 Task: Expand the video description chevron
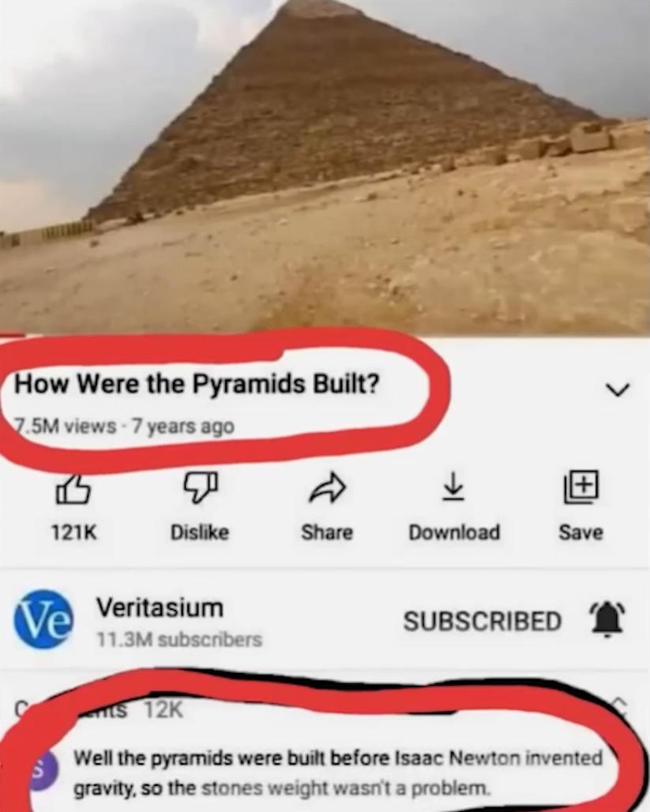[x=618, y=389]
